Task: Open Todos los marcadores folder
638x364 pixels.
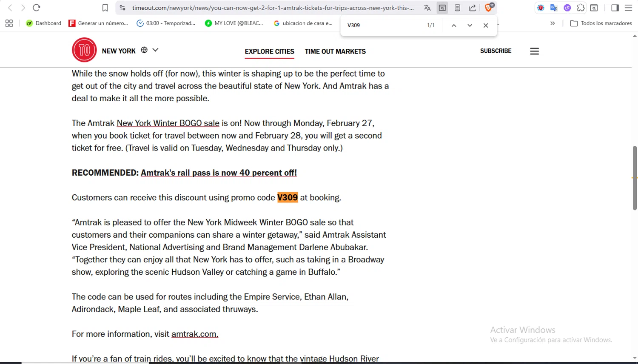Action: pos(601,23)
